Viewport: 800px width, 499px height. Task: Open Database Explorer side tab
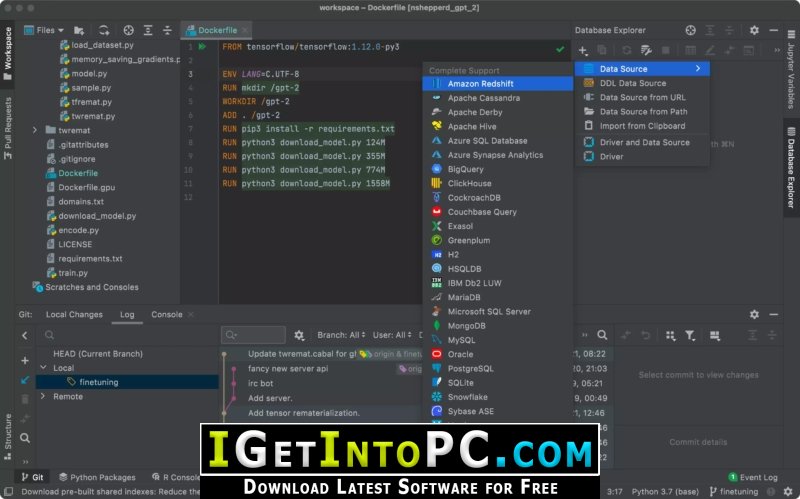tap(791, 167)
